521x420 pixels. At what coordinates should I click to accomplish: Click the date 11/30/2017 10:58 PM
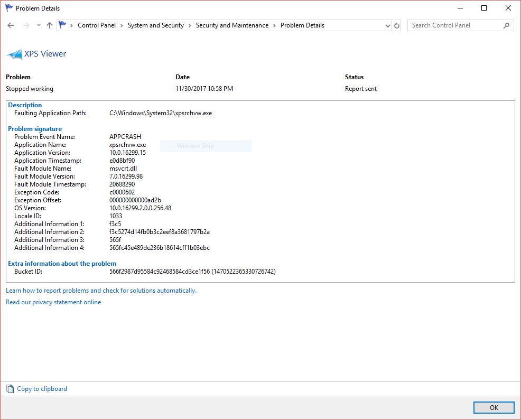coord(204,89)
